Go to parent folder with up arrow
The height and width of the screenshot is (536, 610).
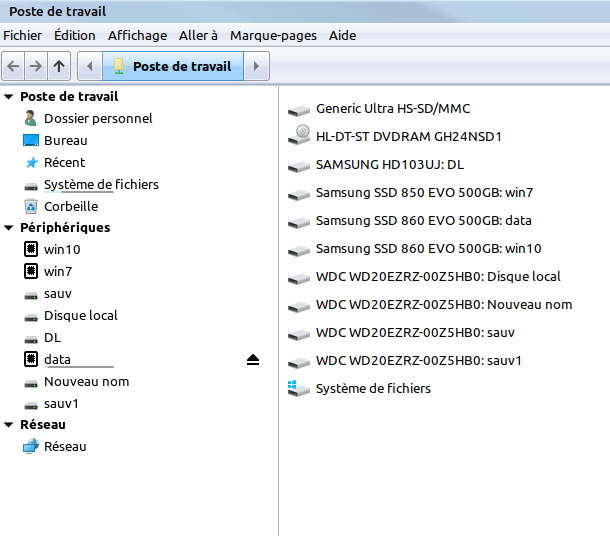(59, 66)
